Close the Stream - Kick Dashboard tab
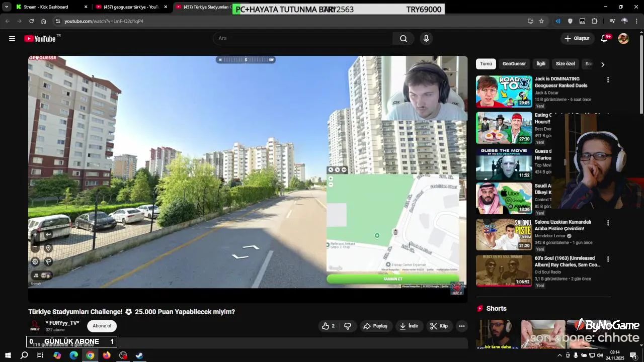644x362 pixels. (86, 7)
